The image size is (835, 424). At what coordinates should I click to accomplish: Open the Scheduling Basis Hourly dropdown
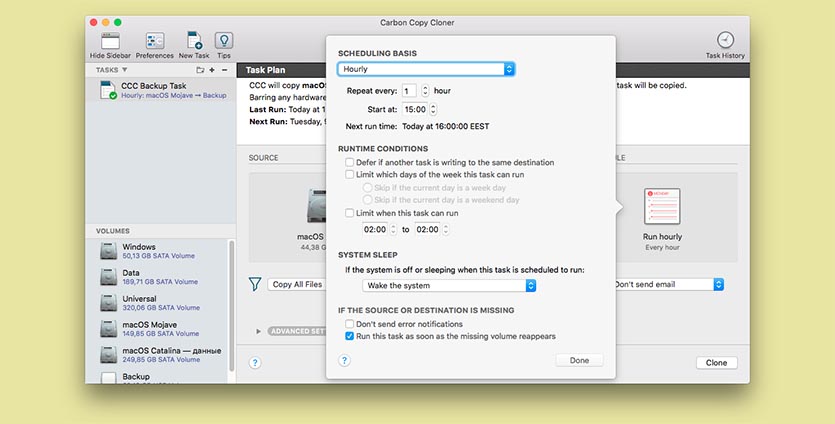[x=426, y=69]
